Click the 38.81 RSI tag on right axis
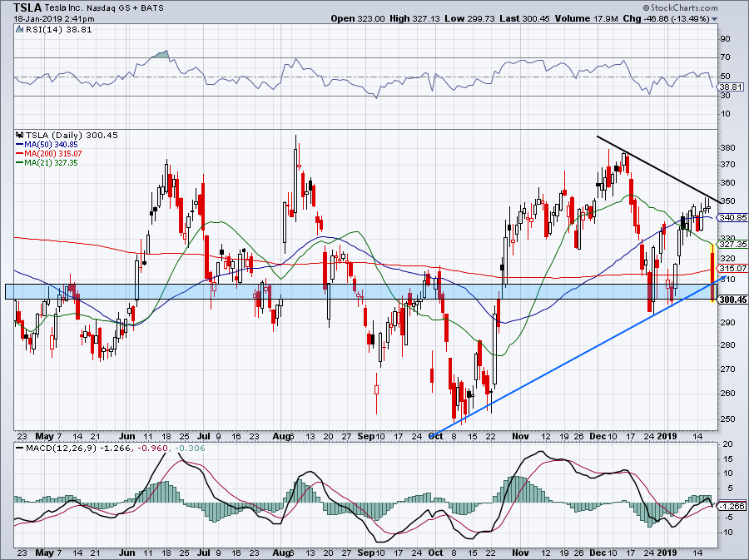The width and height of the screenshot is (749, 560). pyautogui.click(x=731, y=87)
